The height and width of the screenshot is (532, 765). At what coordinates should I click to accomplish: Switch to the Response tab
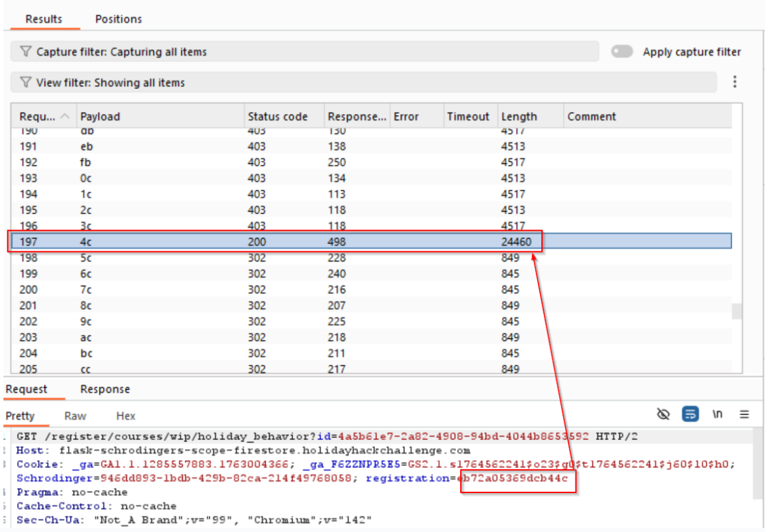point(104,389)
